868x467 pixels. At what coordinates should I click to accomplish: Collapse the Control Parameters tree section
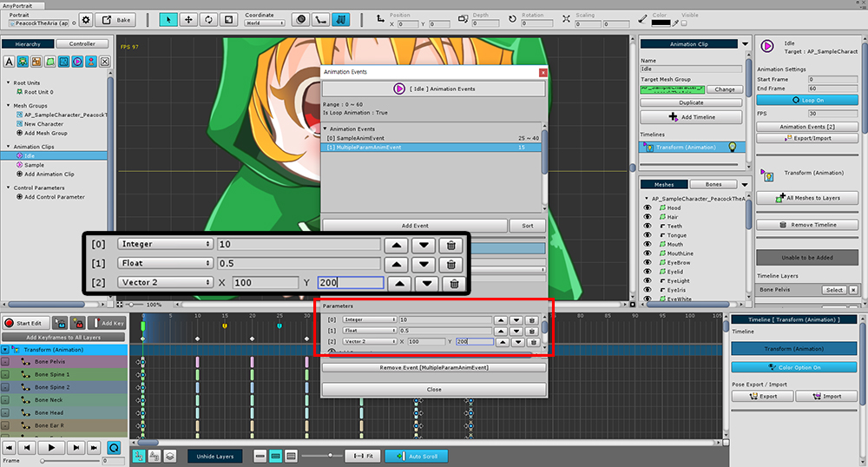coord(9,187)
